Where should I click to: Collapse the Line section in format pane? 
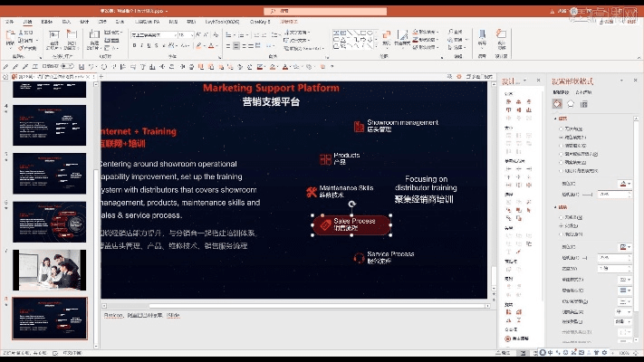555,207
